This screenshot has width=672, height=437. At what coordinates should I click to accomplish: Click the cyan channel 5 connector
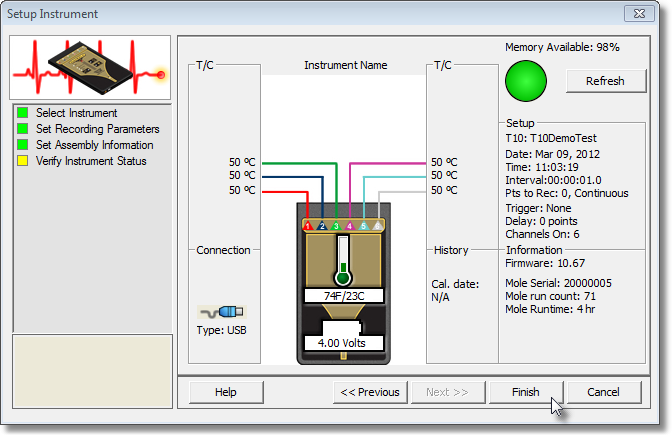click(x=363, y=226)
